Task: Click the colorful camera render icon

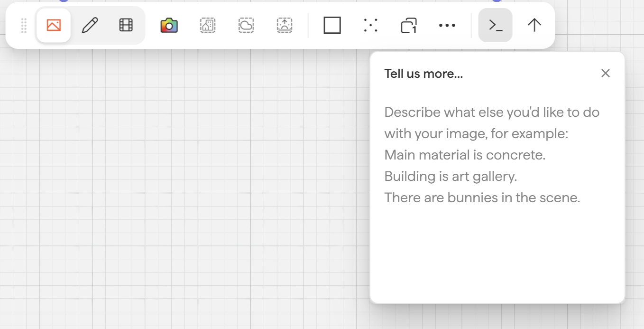Action: pos(169,25)
